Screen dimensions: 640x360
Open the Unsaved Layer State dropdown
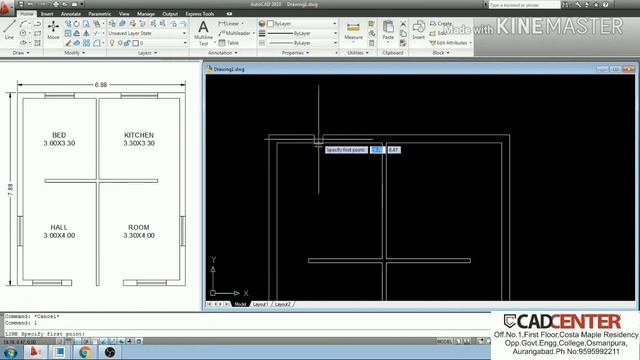(x=147, y=33)
